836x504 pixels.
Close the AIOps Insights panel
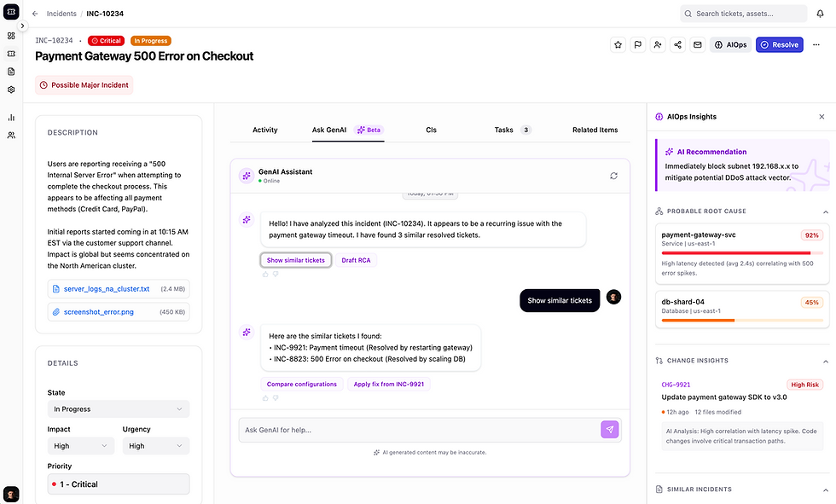[821, 117]
